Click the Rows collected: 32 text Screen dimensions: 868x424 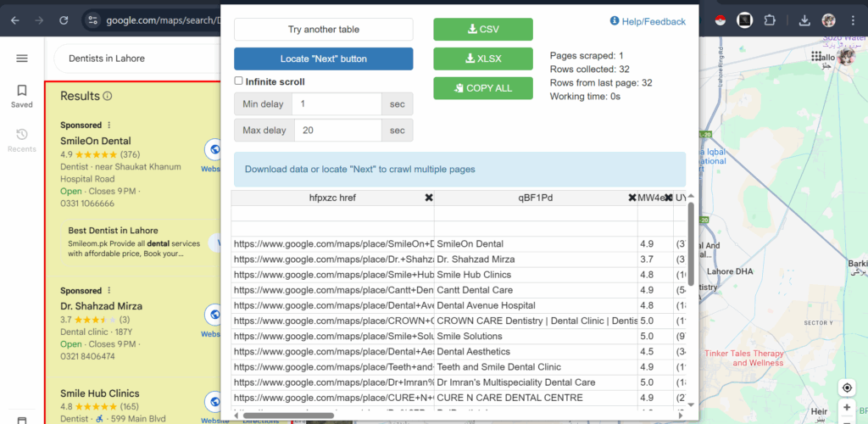click(x=589, y=70)
